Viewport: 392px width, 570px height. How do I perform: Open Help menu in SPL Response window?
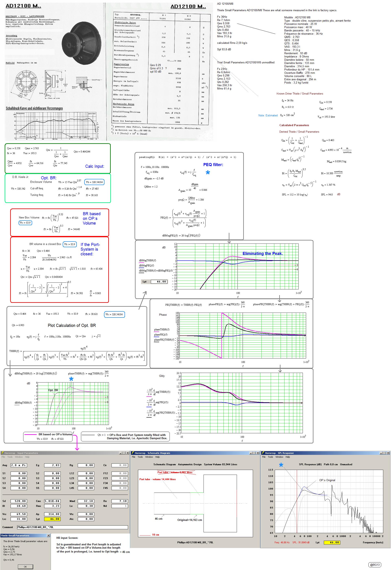coord(287,457)
